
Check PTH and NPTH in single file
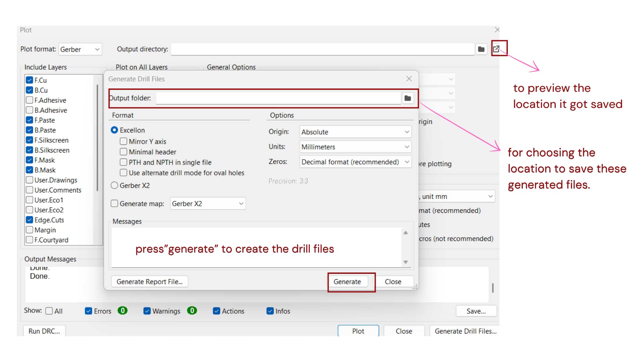123,162
